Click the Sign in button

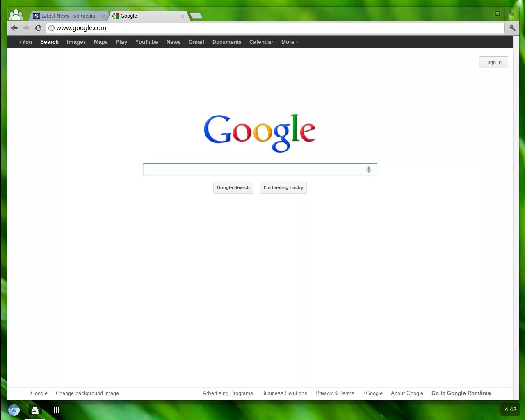[493, 62]
